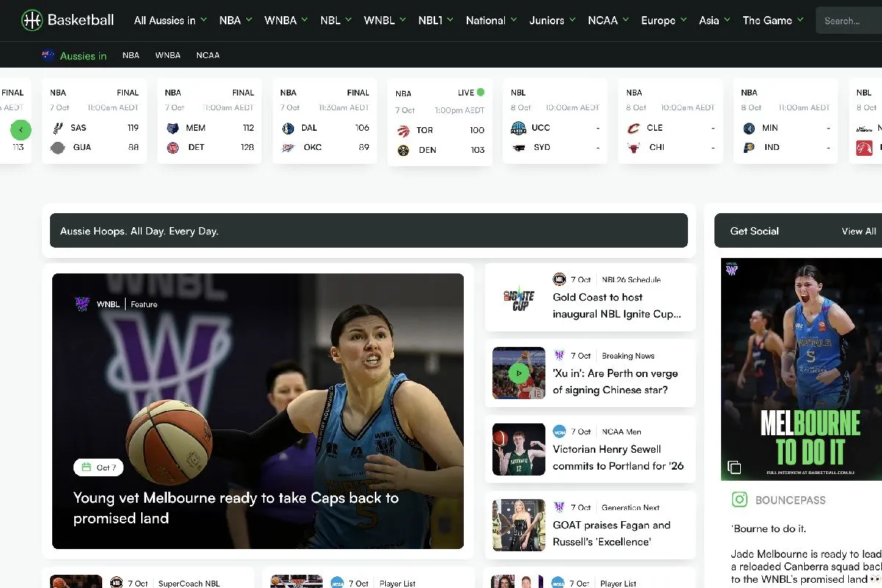Open 'View All' in the Get Social section
Image resolution: width=882 pixels, height=588 pixels.
coord(858,231)
